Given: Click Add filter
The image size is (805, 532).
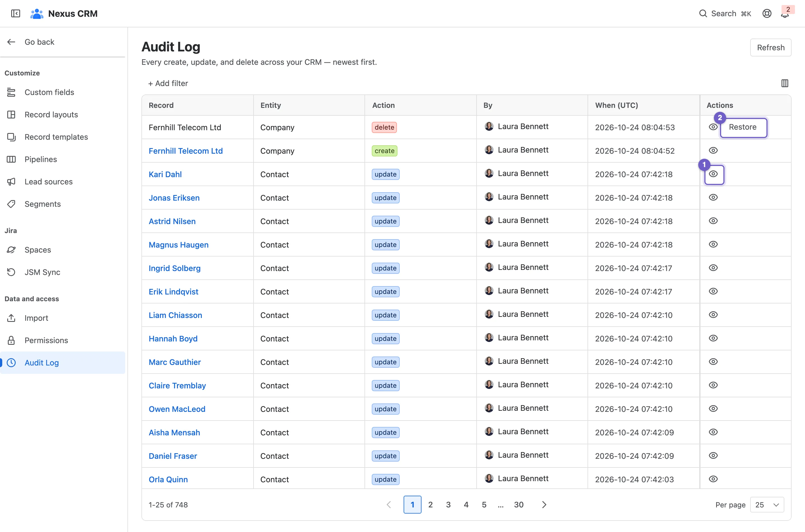Looking at the screenshot, I should click(168, 83).
